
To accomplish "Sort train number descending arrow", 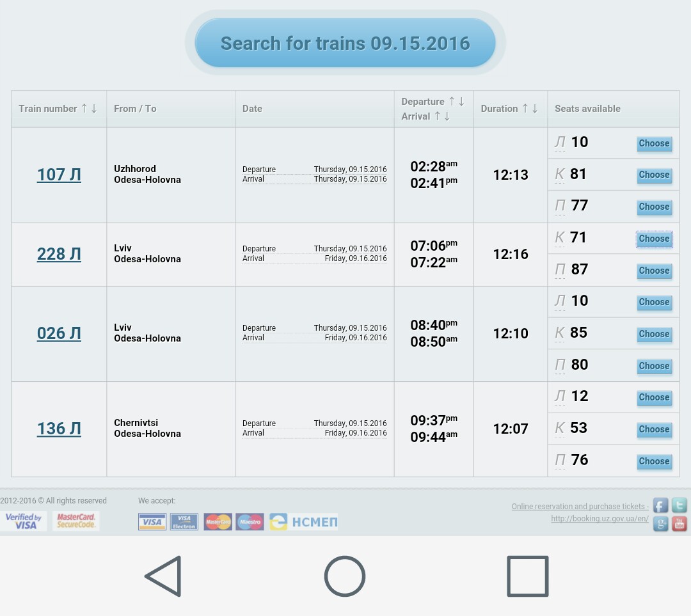I will pyautogui.click(x=94, y=108).
